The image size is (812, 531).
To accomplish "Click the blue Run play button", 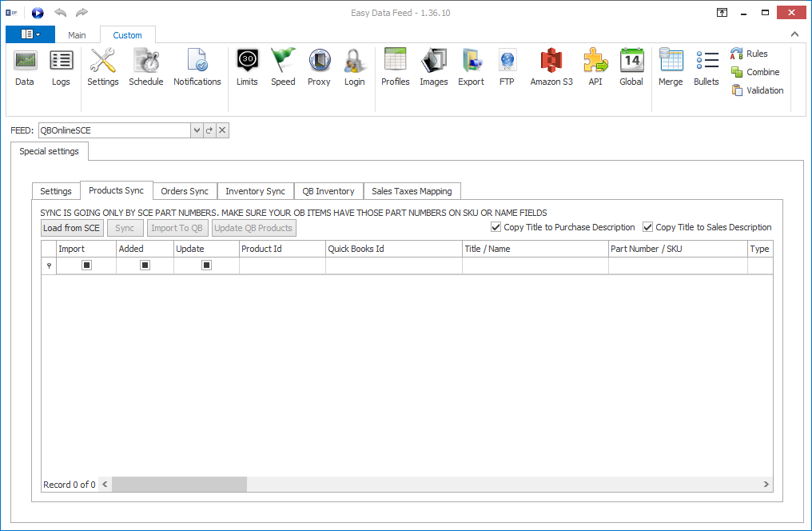I will (x=38, y=13).
